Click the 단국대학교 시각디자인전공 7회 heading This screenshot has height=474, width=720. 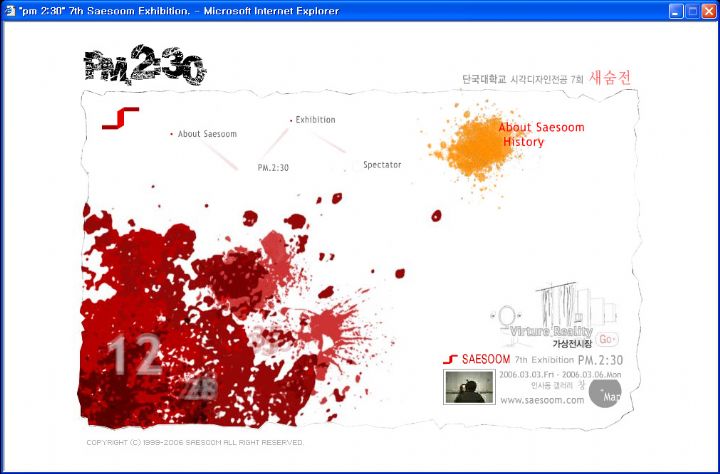tap(523, 79)
